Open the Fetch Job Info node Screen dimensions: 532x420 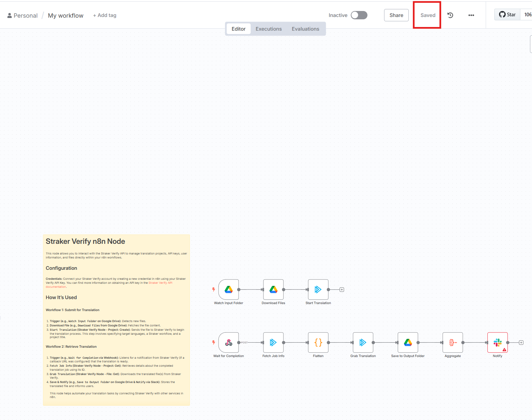coord(273,342)
